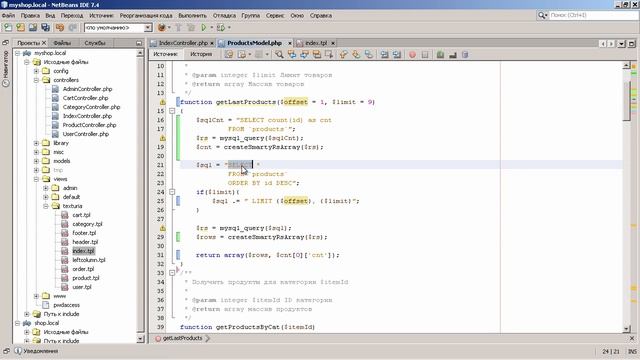Click the hammer Build Project icon
Viewport: 640px width, 360px height.
(x=178, y=27)
